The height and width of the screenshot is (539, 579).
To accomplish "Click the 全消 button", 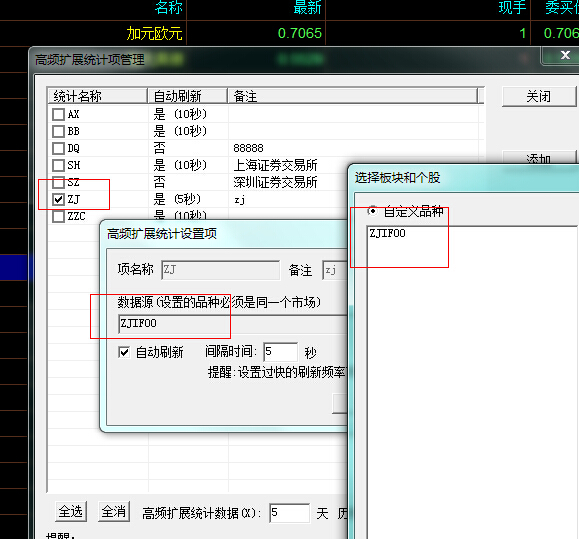I will coord(114,512).
